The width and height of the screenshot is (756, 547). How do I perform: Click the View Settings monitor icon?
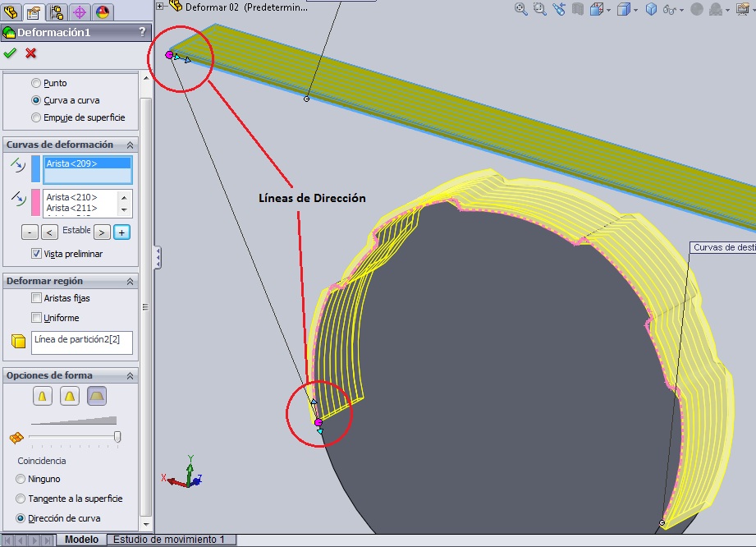point(743,9)
